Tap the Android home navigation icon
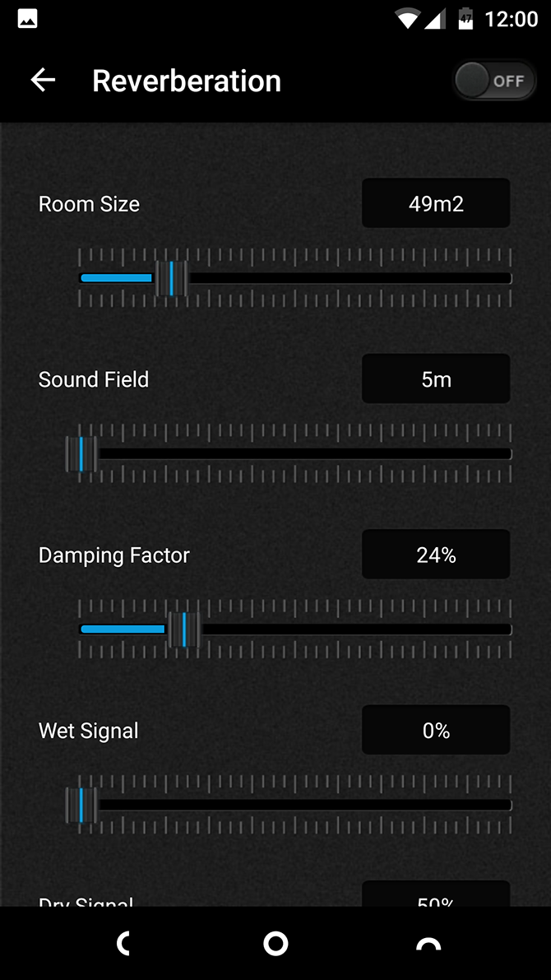This screenshot has height=980, width=551. [x=275, y=944]
